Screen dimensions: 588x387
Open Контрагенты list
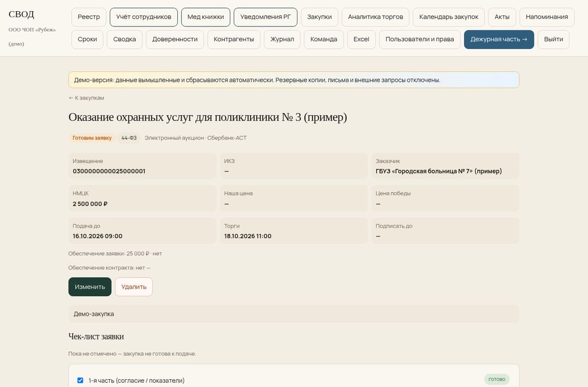click(234, 39)
